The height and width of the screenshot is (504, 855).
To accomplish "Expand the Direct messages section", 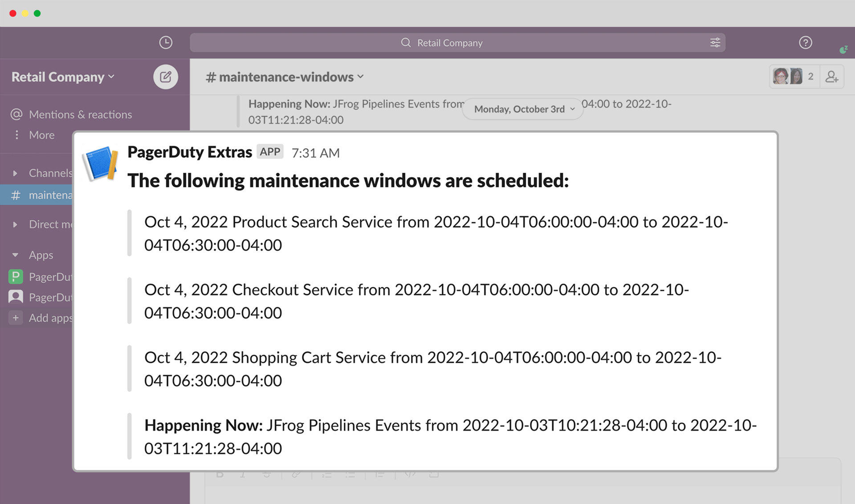I will [x=16, y=224].
